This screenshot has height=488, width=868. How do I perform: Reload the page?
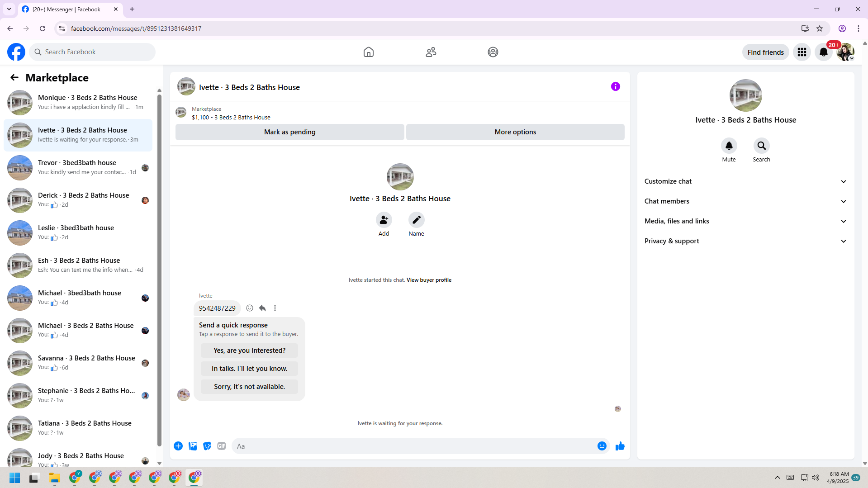coord(43,28)
